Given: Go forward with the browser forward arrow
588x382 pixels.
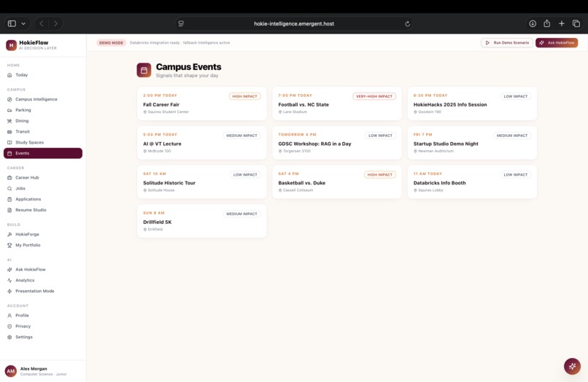Looking at the screenshot, I should point(55,23).
